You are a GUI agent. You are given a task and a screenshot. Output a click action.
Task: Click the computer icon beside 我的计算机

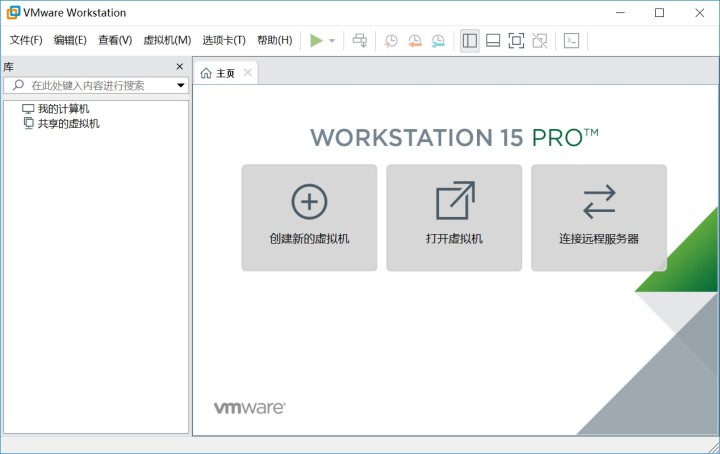28,109
